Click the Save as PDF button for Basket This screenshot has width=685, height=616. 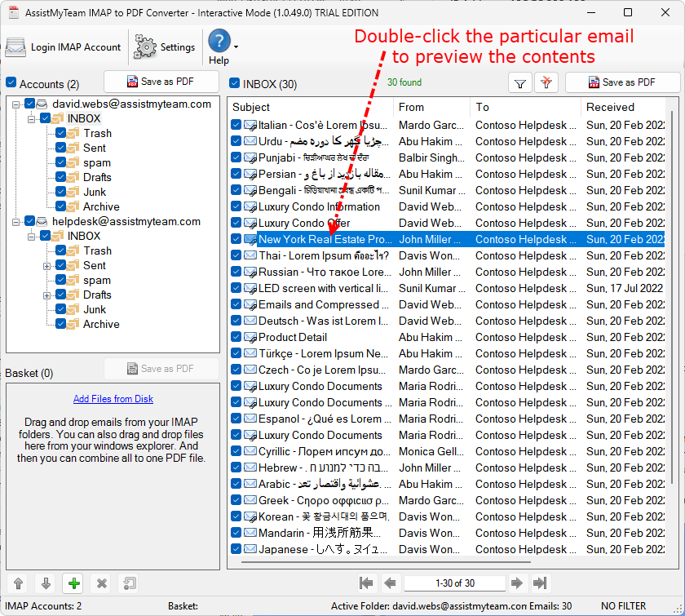pos(161,368)
